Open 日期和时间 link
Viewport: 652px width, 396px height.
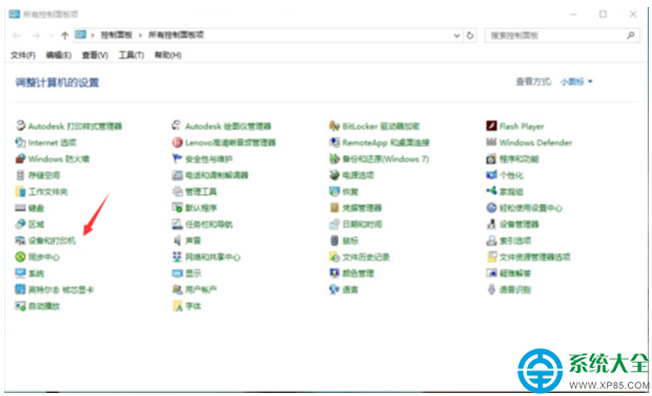362,224
